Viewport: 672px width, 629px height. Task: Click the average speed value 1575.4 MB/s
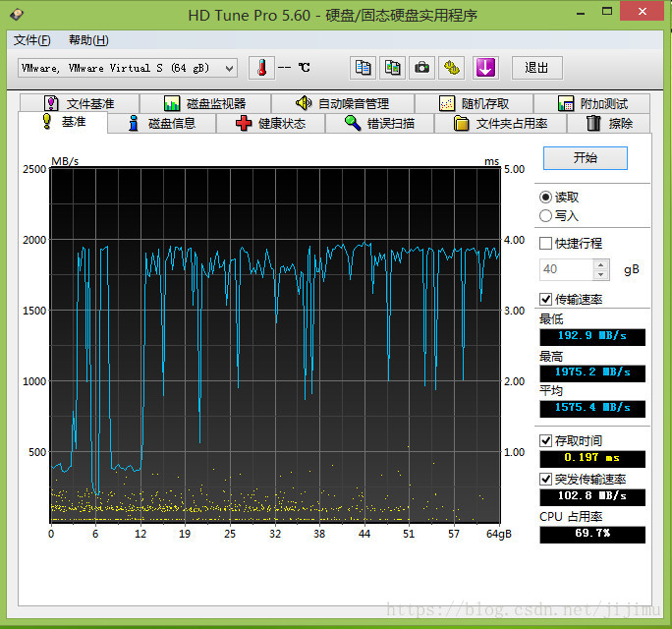click(x=592, y=408)
